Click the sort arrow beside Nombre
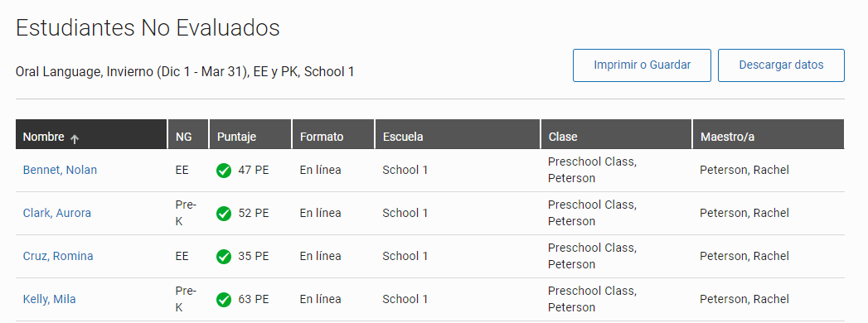 click(x=75, y=139)
